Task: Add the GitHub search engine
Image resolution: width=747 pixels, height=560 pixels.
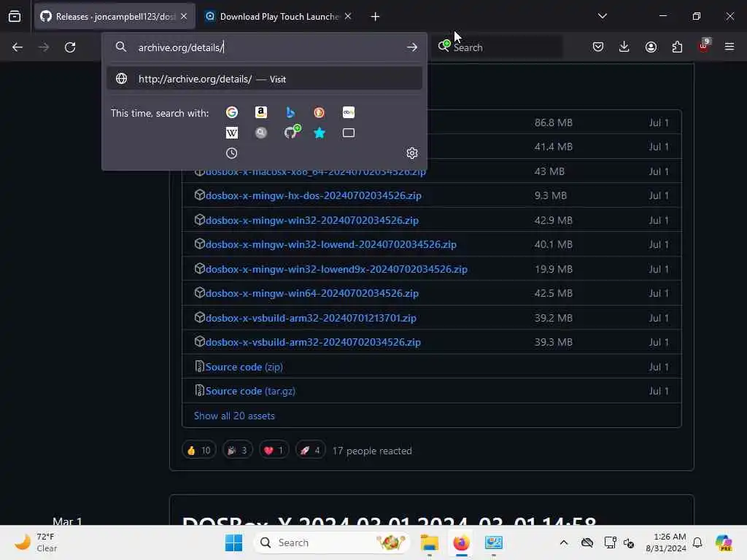Action: pyautogui.click(x=292, y=132)
